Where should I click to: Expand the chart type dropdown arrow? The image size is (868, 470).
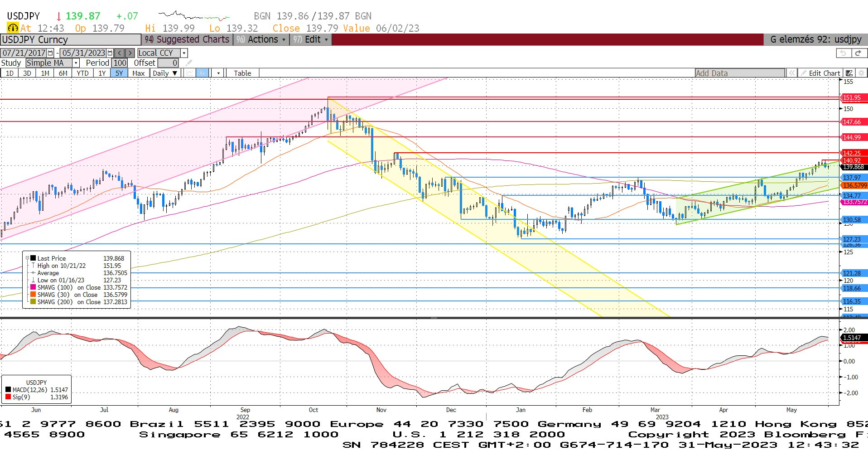(x=218, y=73)
